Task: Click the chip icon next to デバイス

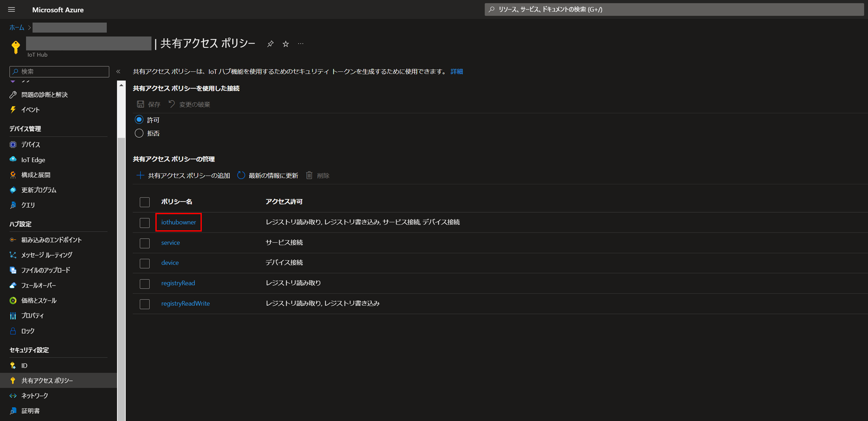Action: pos(13,145)
